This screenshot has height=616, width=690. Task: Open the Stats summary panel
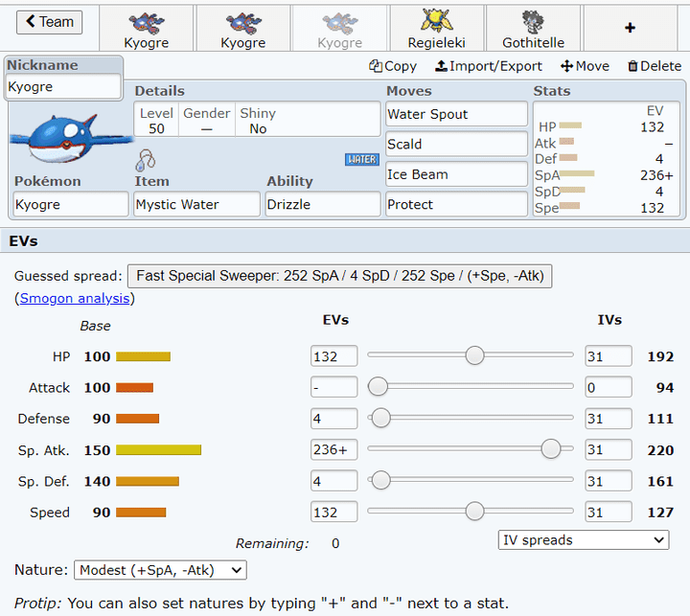pyautogui.click(x=607, y=159)
